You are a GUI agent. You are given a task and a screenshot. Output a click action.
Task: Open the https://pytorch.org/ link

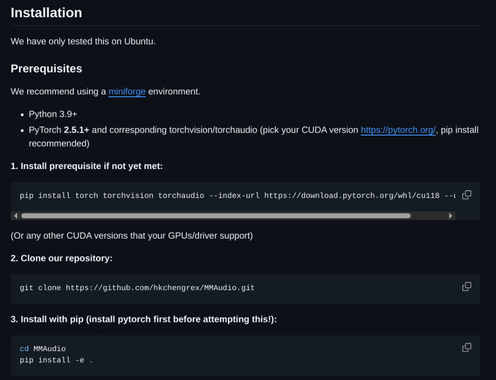click(x=398, y=130)
